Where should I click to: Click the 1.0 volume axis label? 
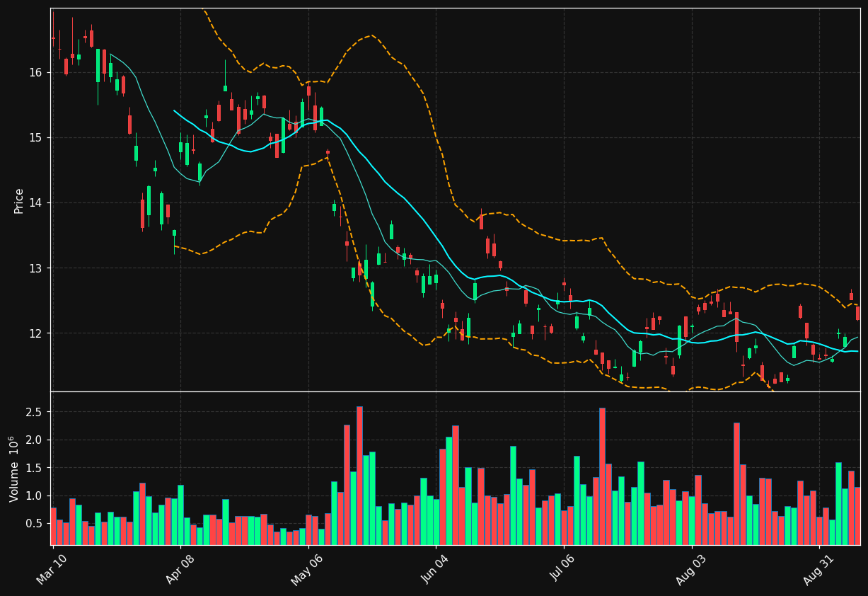click(x=34, y=495)
